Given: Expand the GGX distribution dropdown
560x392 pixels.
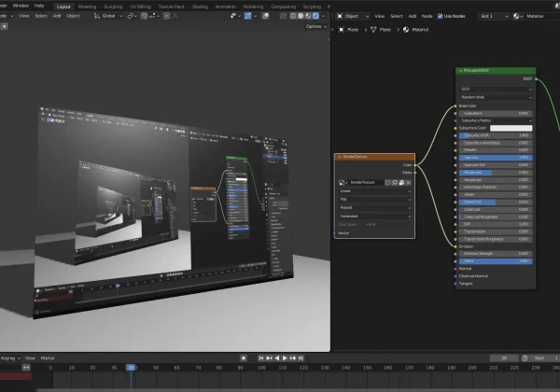Looking at the screenshot, I should 495,89.
